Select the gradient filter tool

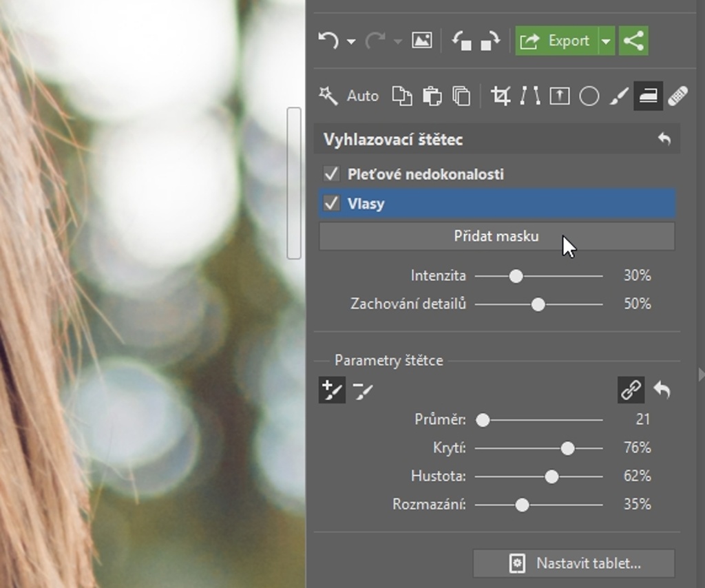pos(559,96)
